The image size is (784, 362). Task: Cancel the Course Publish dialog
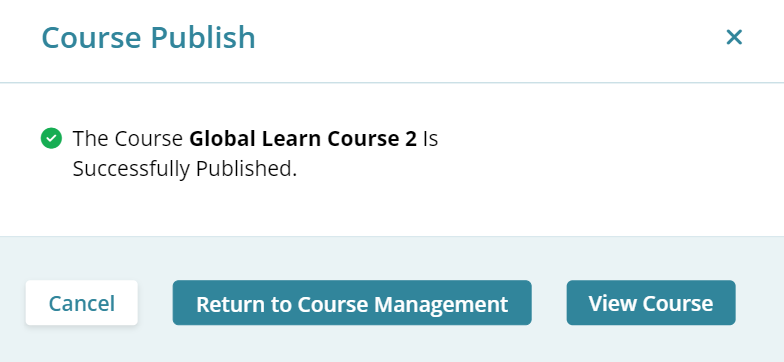click(82, 303)
